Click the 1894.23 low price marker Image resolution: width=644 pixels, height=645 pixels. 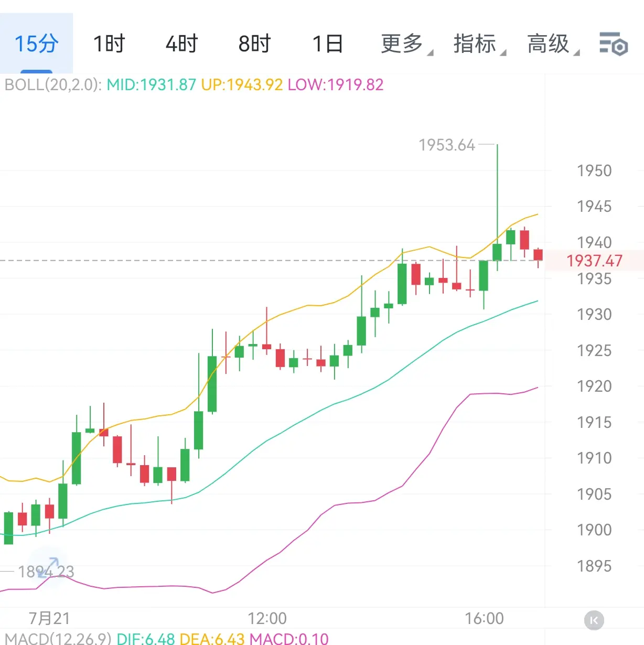pos(46,571)
